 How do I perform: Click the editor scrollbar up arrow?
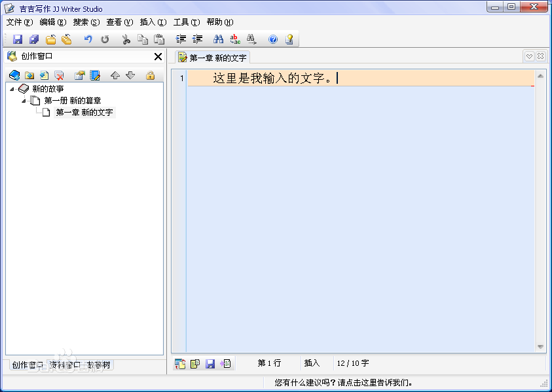coord(540,76)
